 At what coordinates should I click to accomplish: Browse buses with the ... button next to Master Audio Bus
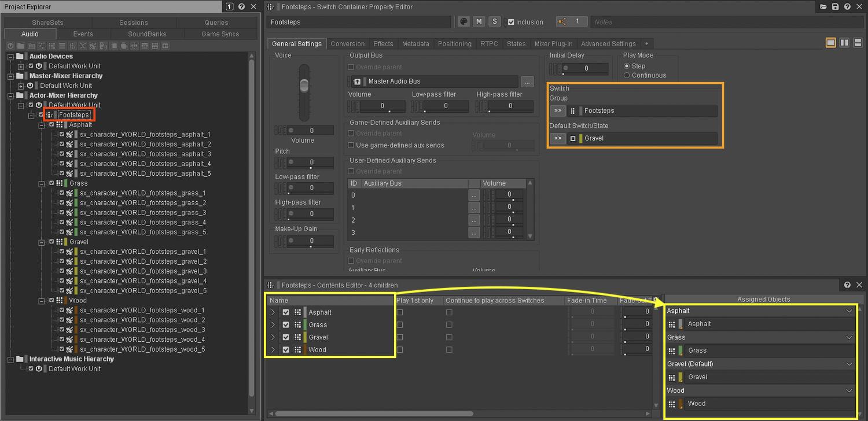(x=527, y=82)
